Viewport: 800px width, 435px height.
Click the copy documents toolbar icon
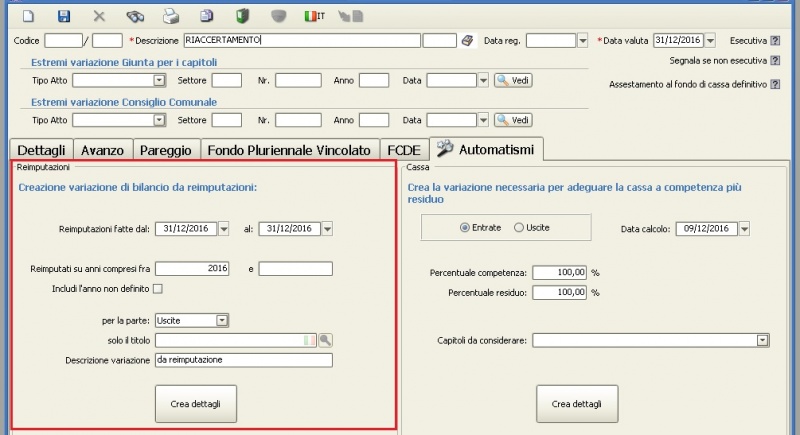click(207, 16)
